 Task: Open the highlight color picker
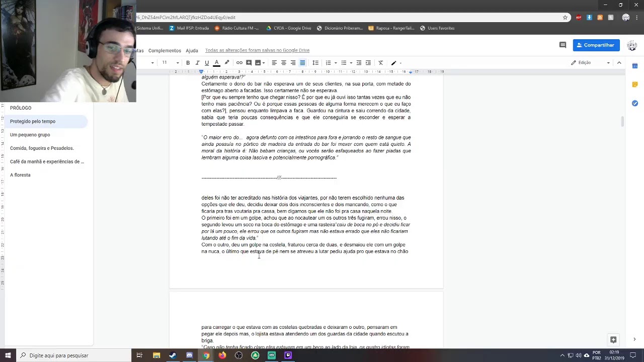(x=227, y=63)
